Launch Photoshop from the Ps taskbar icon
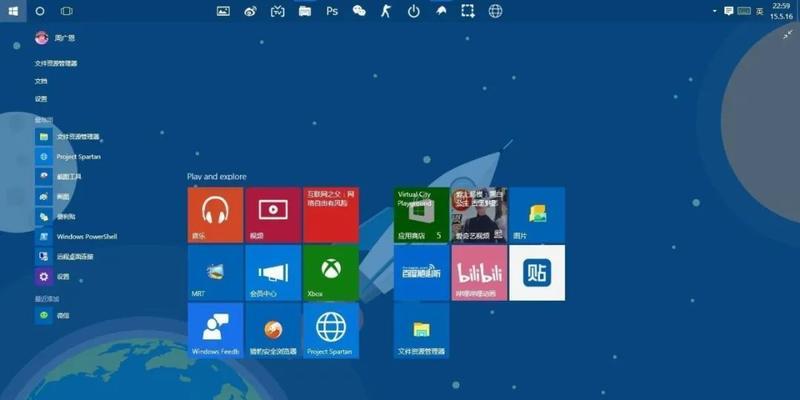The image size is (800, 400). 332,11
